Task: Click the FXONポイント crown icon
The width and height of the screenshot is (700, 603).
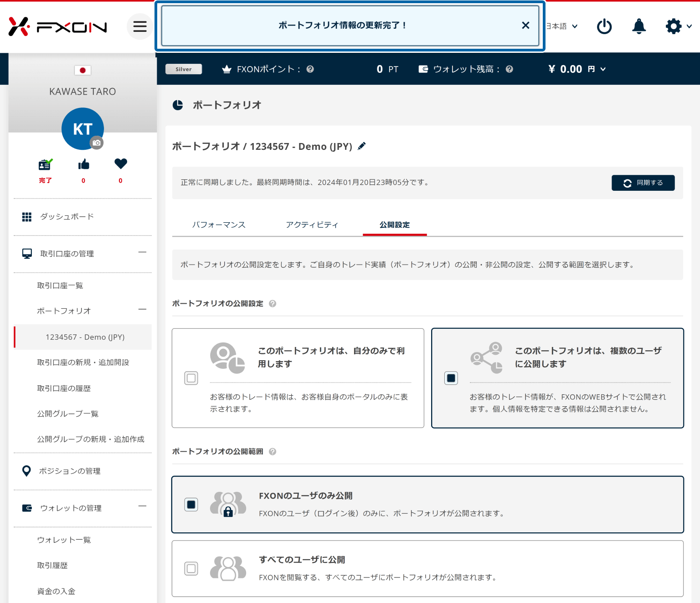Action: click(226, 69)
